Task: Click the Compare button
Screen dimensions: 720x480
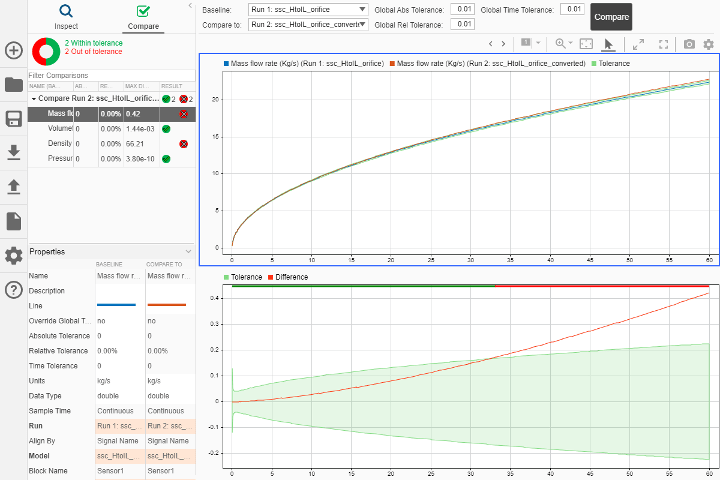Action: pyautogui.click(x=611, y=17)
